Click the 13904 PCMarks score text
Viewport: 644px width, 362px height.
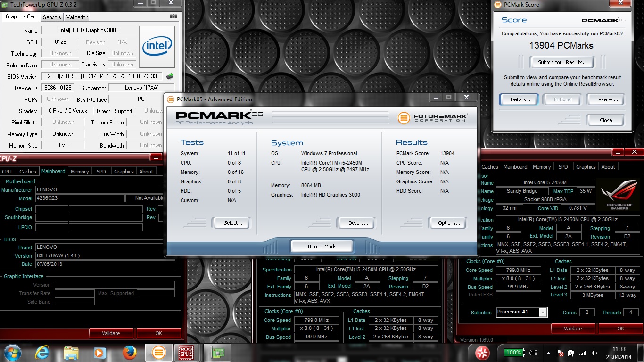561,46
